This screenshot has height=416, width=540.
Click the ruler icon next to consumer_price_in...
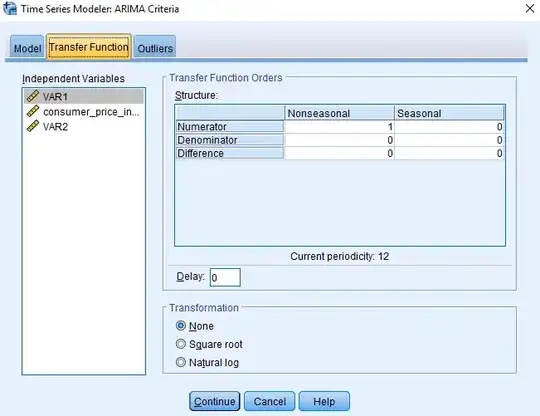(33, 111)
